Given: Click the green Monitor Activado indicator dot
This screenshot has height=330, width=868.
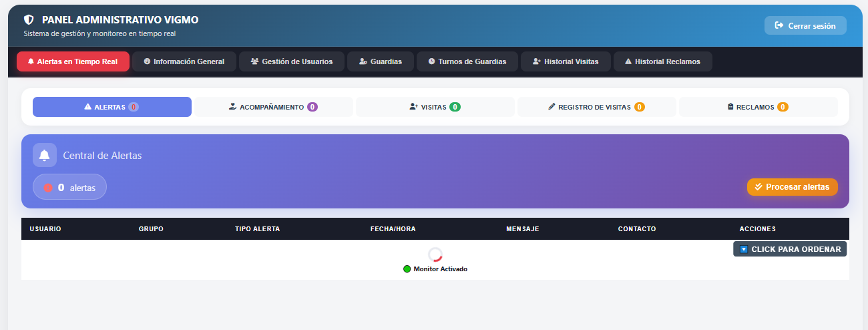Looking at the screenshot, I should coord(407,269).
